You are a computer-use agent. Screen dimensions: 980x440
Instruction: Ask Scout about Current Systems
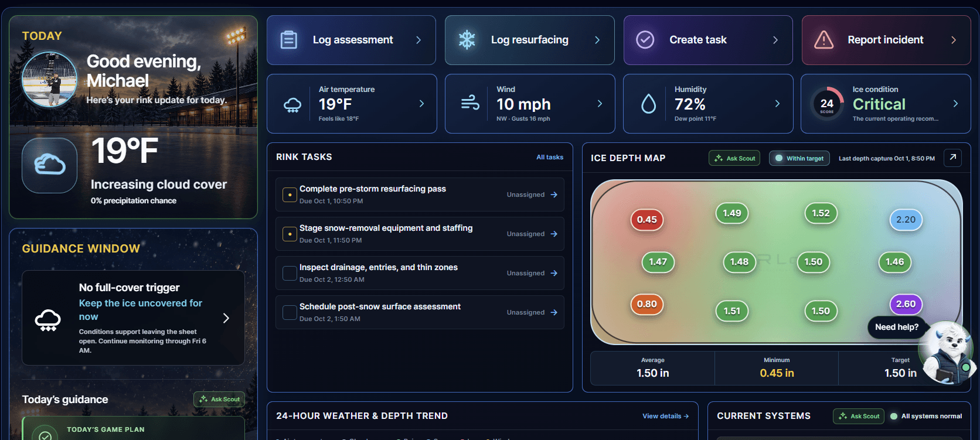tap(859, 416)
